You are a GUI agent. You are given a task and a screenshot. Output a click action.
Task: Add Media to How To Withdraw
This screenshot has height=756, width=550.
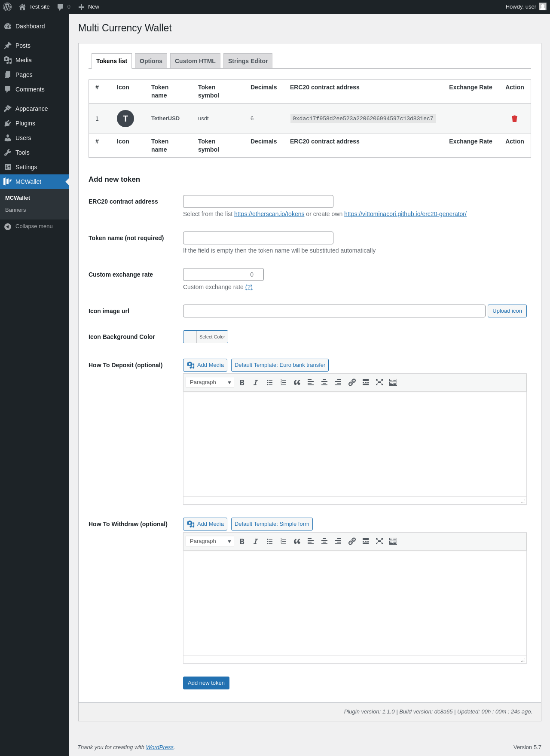coord(205,524)
